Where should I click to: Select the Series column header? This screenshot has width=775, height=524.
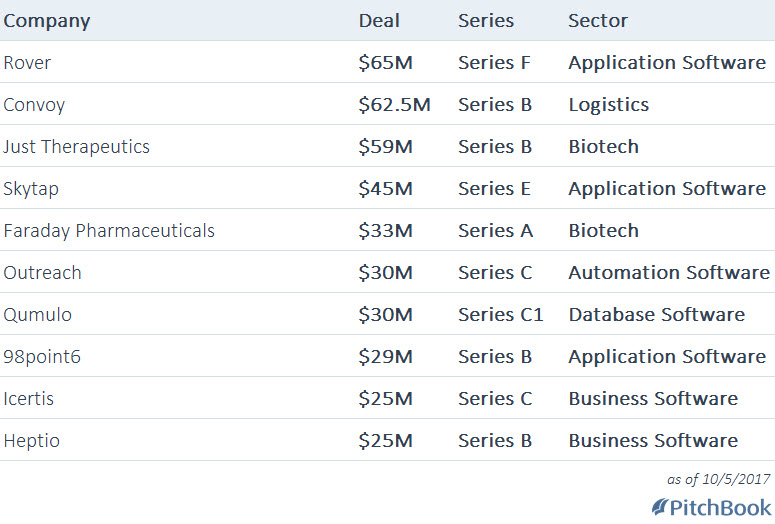(486, 21)
